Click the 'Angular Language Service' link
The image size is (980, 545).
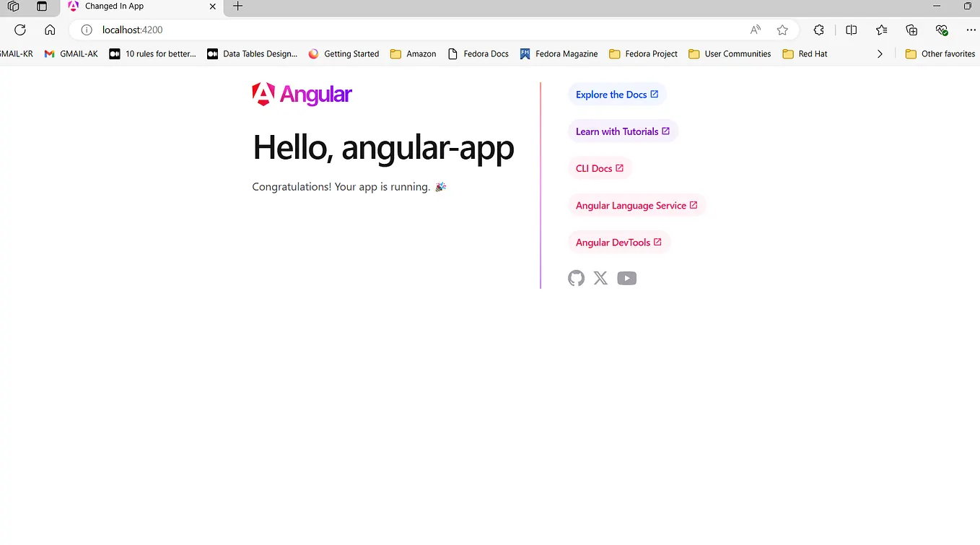(x=636, y=205)
